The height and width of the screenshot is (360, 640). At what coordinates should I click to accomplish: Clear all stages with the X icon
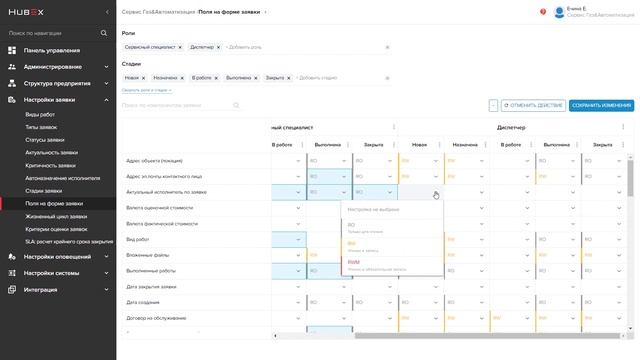point(387,78)
